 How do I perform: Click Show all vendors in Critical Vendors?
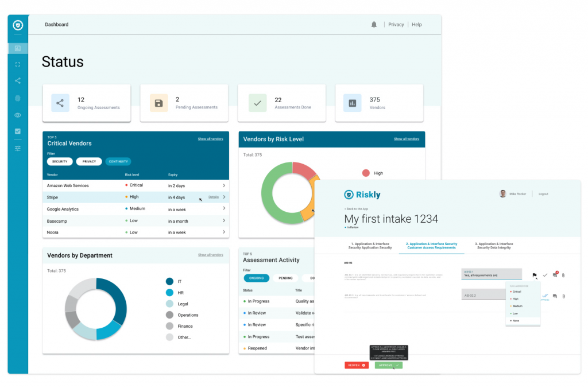[x=210, y=139]
